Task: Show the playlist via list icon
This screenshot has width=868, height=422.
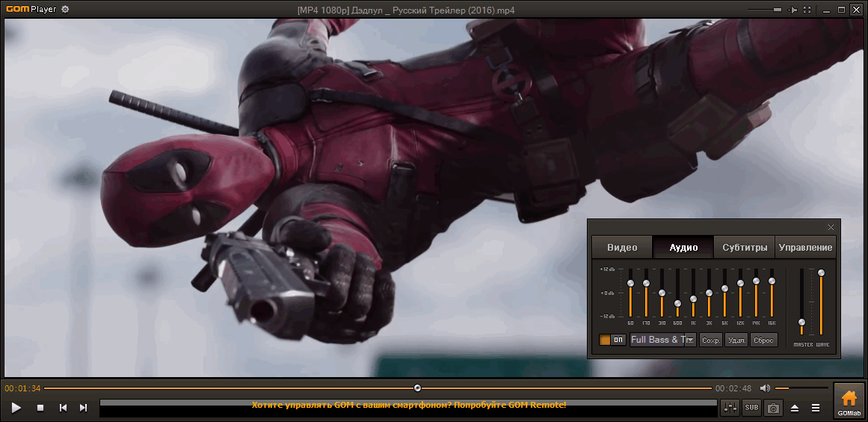Action: coord(816,408)
